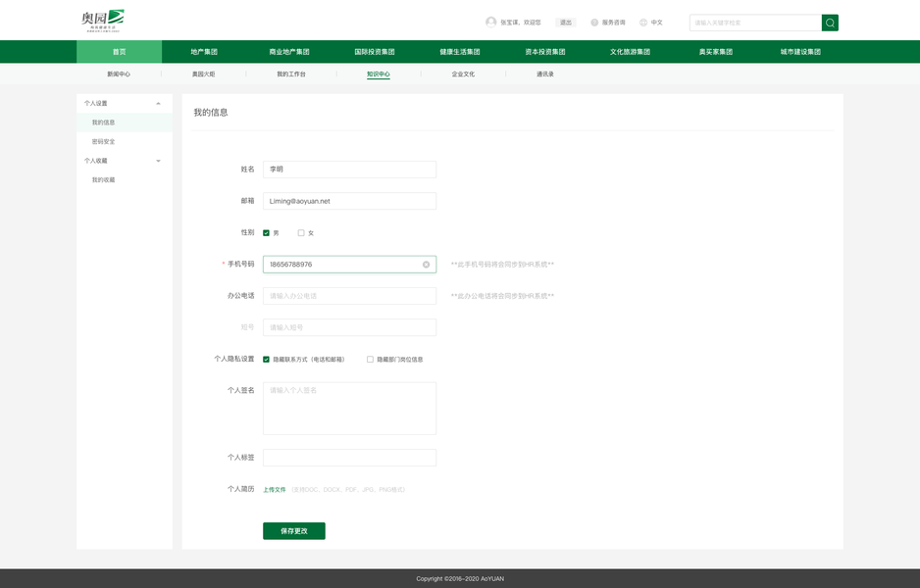Click the 退出 logout button
Image resolution: width=920 pixels, height=588 pixels.
coord(566,23)
